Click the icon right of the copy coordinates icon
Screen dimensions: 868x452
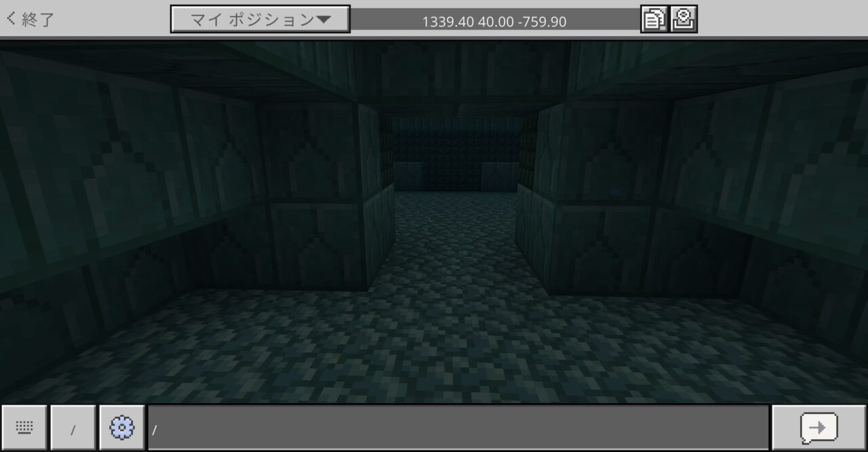pyautogui.click(x=684, y=20)
